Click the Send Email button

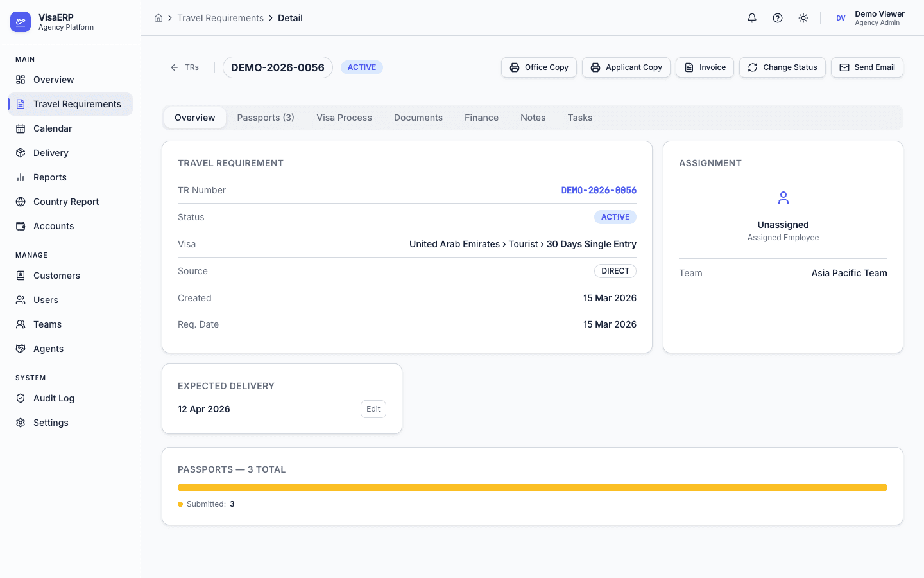[867, 67]
